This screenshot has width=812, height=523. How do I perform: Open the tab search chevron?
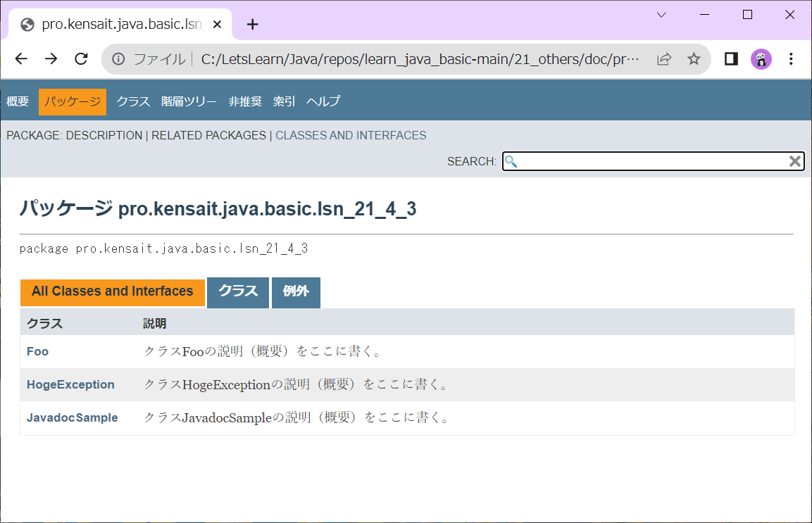click(661, 14)
